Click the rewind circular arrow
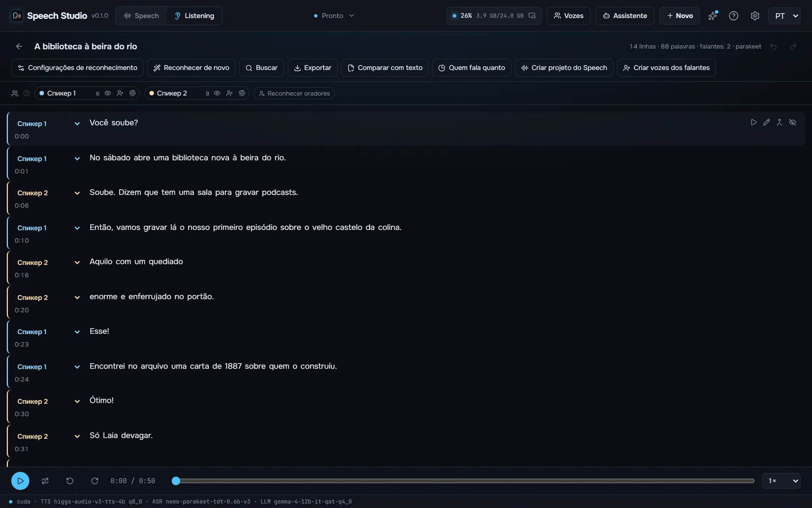The image size is (812, 508). coord(70,481)
